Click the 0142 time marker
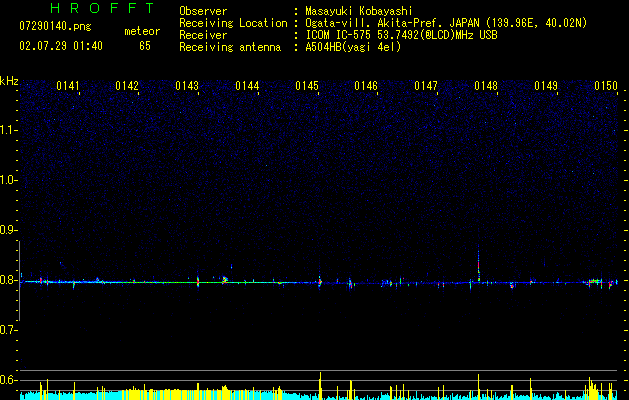629x400 pixels. pyautogui.click(x=127, y=86)
